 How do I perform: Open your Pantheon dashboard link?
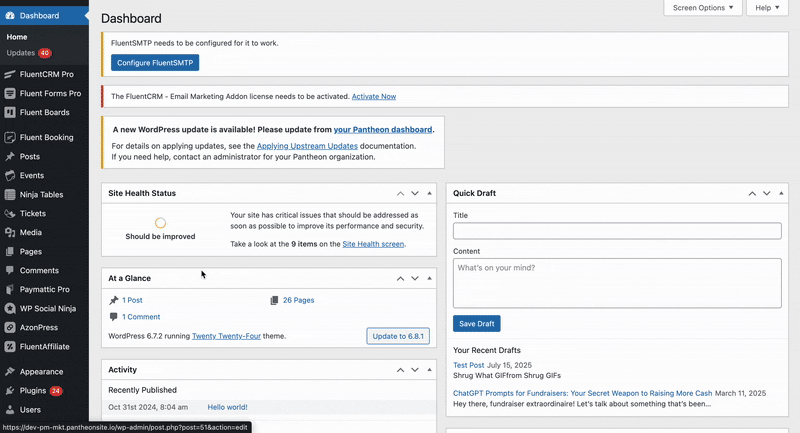click(x=383, y=130)
